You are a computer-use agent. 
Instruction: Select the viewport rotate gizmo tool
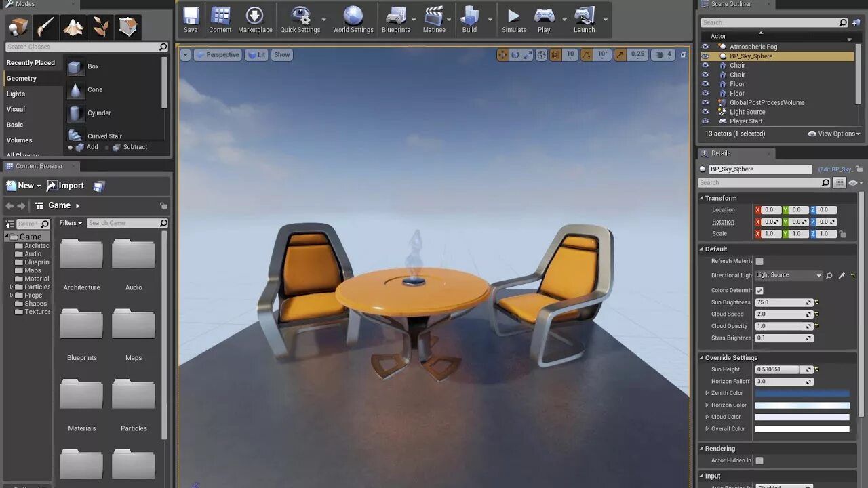(515, 55)
